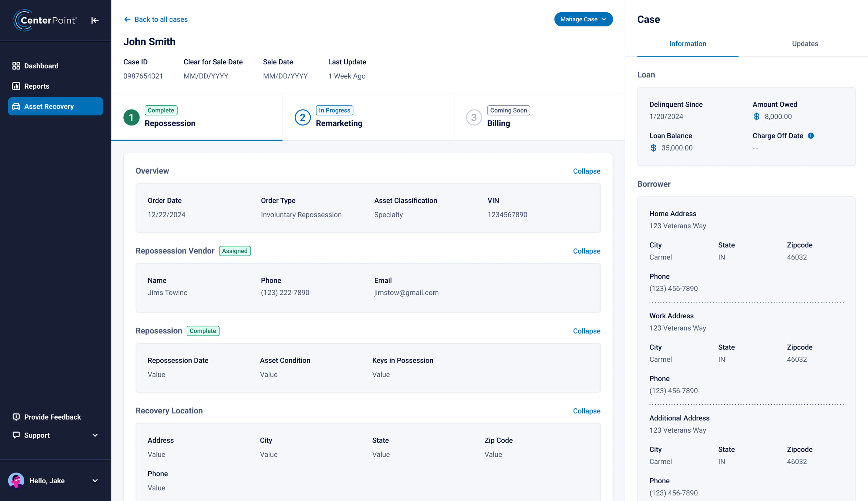Image resolution: width=868 pixels, height=501 pixels.
Task: Click the VIN value 1234567890
Action: 507,215
